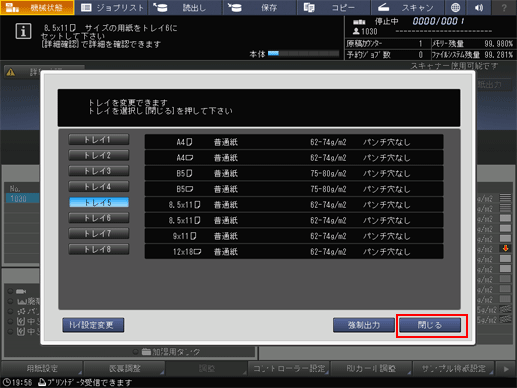The image size is (517, 388).
Task: Open the 機械状態 tab
Action: (x=37, y=7)
